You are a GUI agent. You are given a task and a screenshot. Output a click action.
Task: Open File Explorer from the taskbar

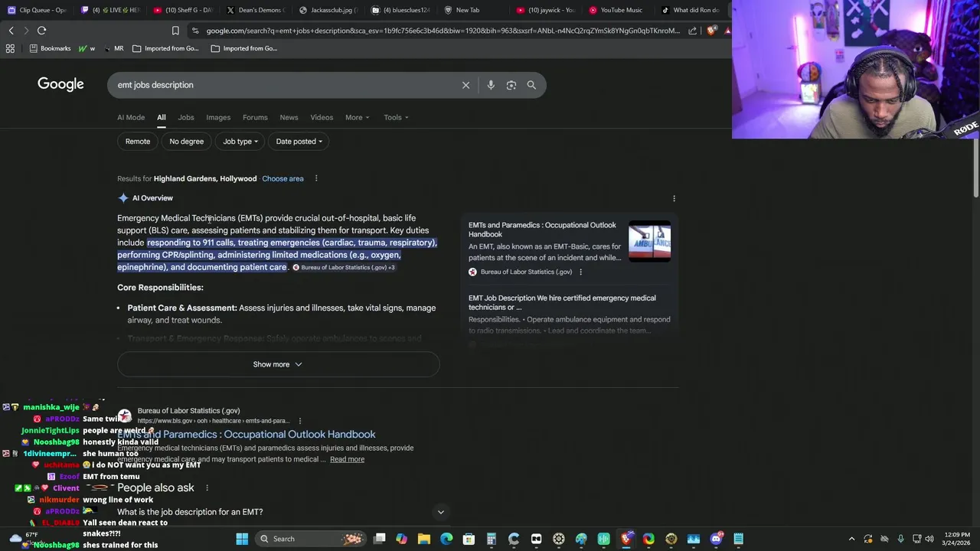click(424, 539)
